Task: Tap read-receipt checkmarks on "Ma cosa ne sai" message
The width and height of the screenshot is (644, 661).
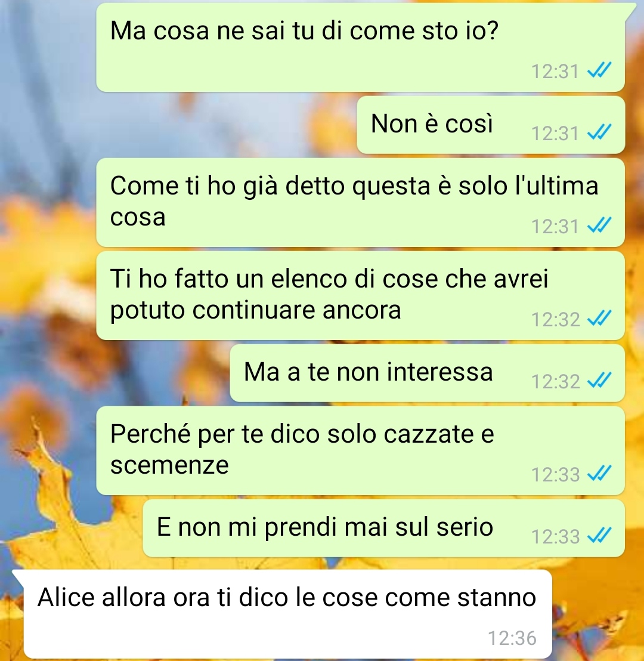Action: click(x=599, y=70)
